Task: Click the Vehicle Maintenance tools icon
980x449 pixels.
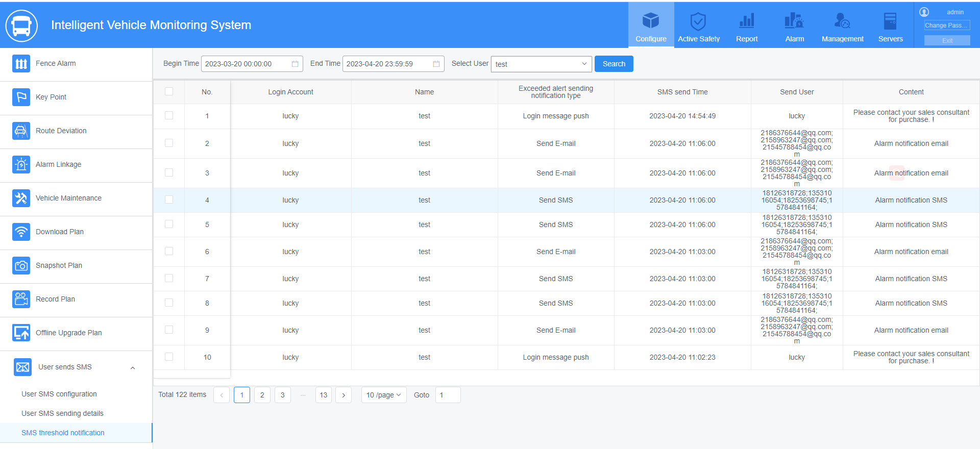Action: point(21,198)
